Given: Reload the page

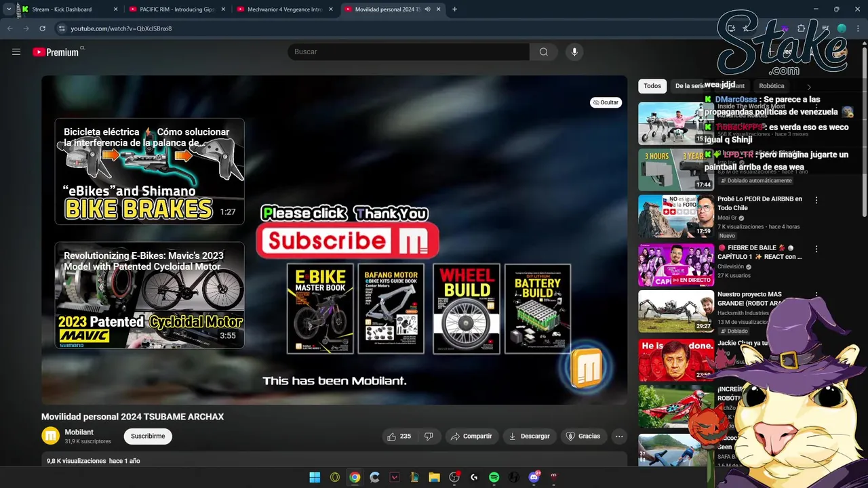Looking at the screenshot, I should click(x=42, y=28).
